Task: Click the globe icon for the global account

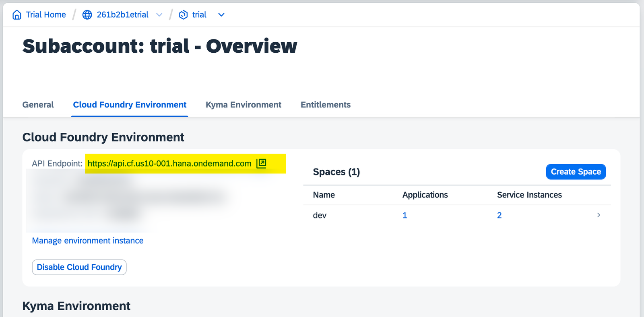Action: pos(87,15)
